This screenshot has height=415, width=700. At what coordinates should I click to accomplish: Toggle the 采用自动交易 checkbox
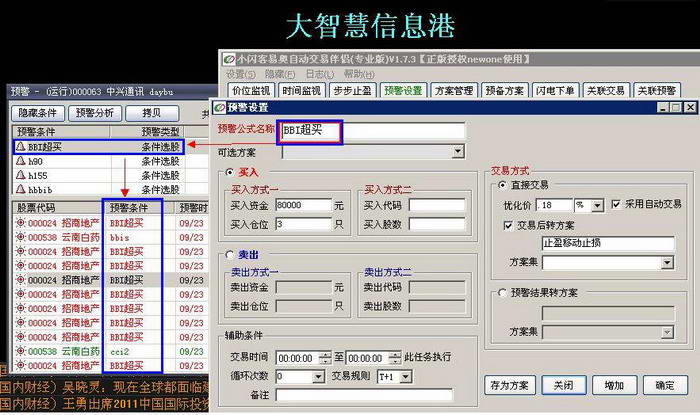coord(616,204)
